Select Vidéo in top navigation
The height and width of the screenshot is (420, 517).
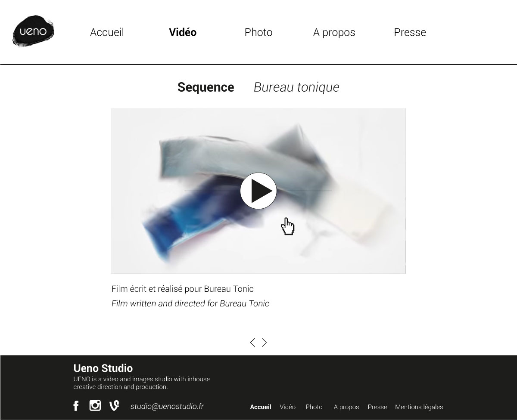(x=183, y=32)
